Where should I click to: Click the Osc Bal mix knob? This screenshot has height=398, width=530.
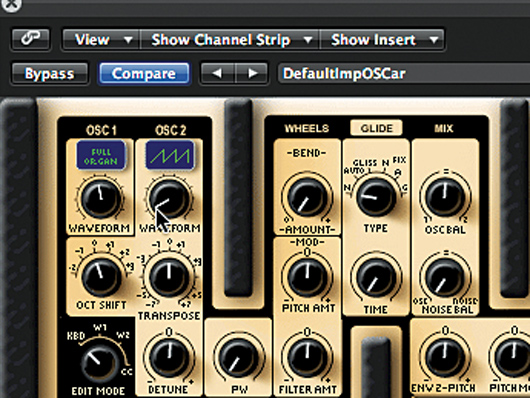click(445, 197)
